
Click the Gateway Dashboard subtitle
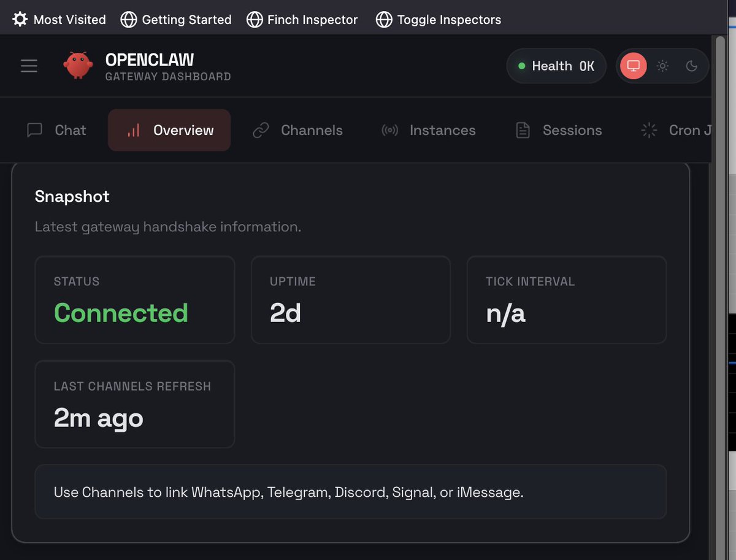(x=168, y=77)
